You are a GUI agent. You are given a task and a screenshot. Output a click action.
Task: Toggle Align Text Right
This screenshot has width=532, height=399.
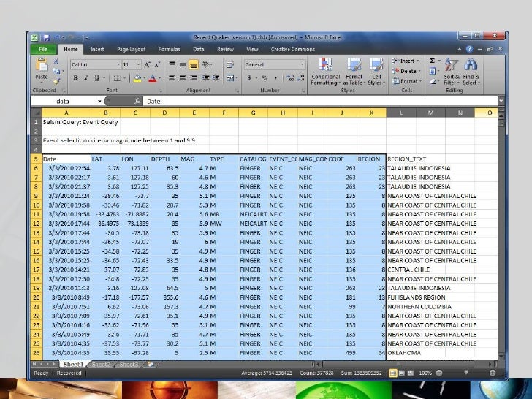click(x=194, y=78)
